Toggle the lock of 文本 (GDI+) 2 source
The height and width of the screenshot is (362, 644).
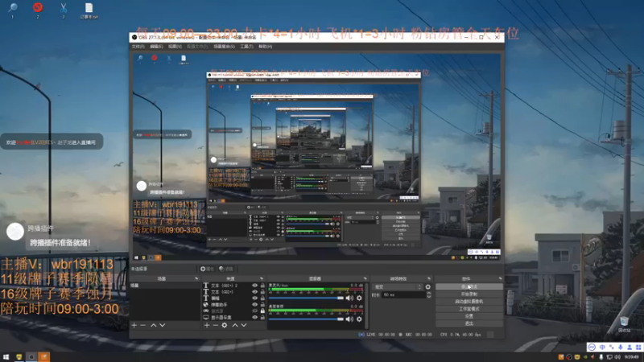pyautogui.click(x=262, y=286)
